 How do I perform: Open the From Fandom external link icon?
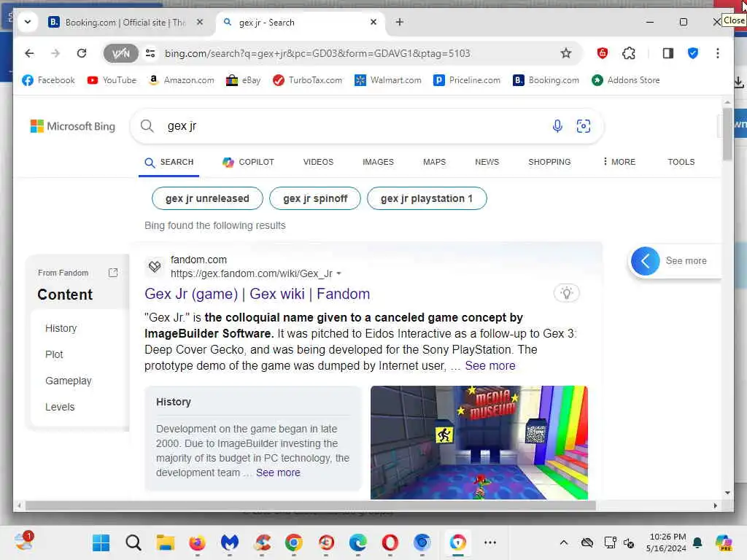113,273
